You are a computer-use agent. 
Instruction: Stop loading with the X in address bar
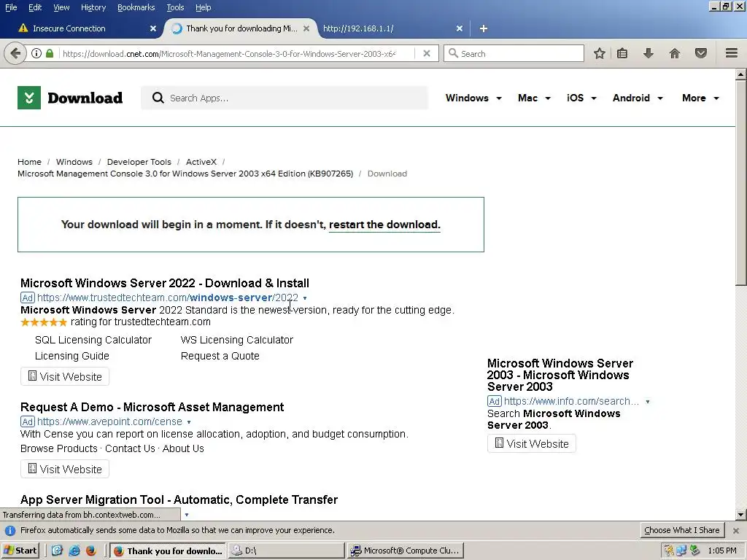427,53
